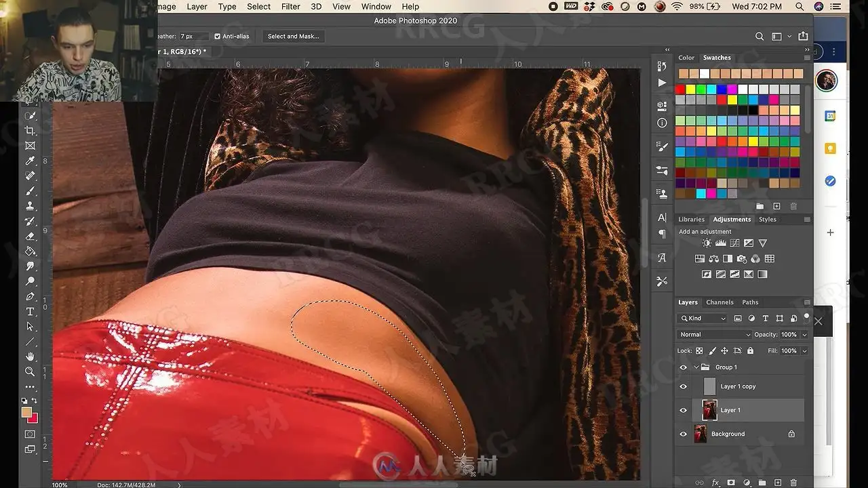Select the Crop tool

tap(30, 131)
